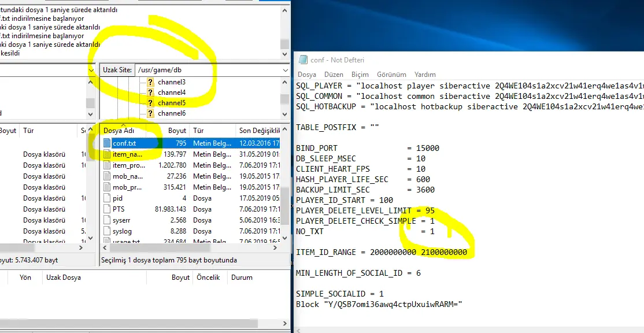Select the mob_na... file icon
644x333 pixels.
tap(107, 176)
